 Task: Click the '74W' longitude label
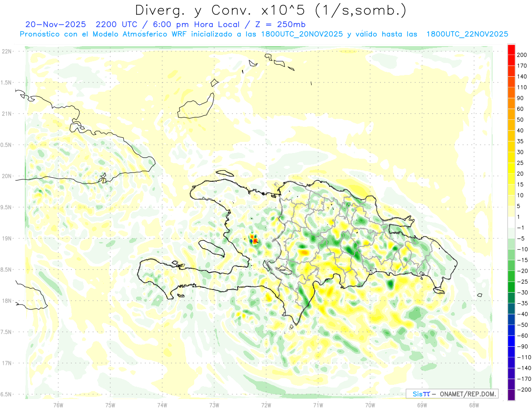[162, 405]
